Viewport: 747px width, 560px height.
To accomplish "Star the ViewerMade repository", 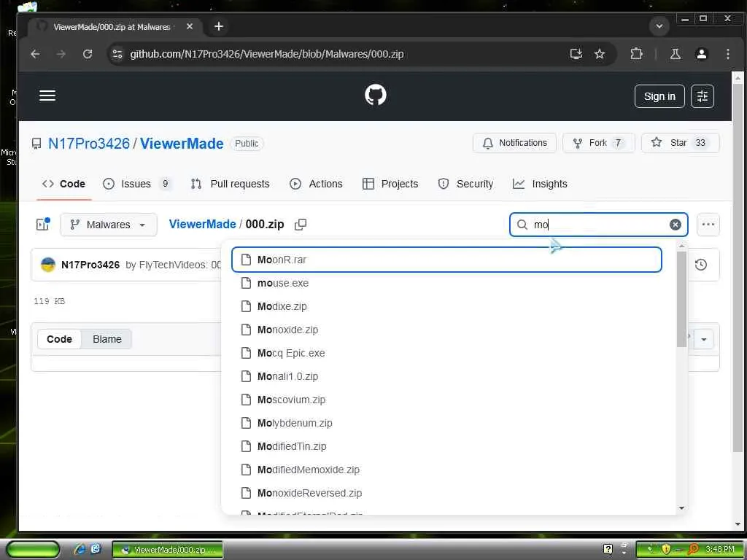I will pyautogui.click(x=680, y=143).
